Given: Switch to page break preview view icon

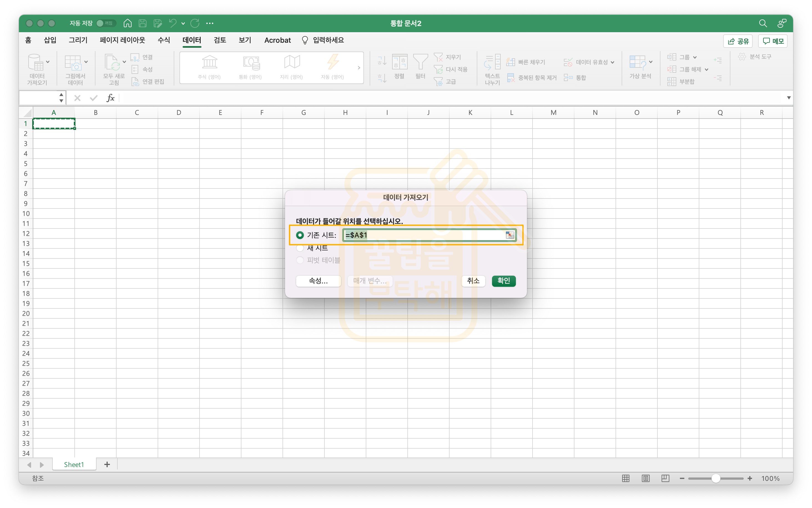Looking at the screenshot, I should coord(665,478).
